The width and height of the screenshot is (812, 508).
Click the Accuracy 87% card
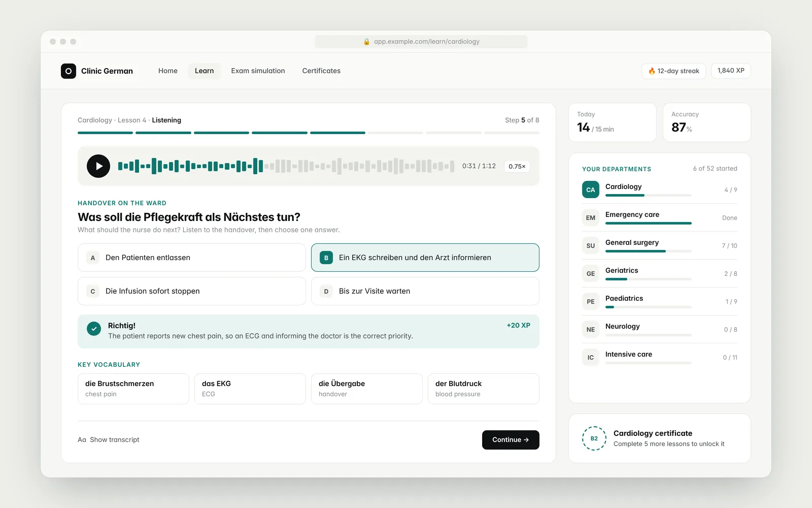[x=707, y=122]
